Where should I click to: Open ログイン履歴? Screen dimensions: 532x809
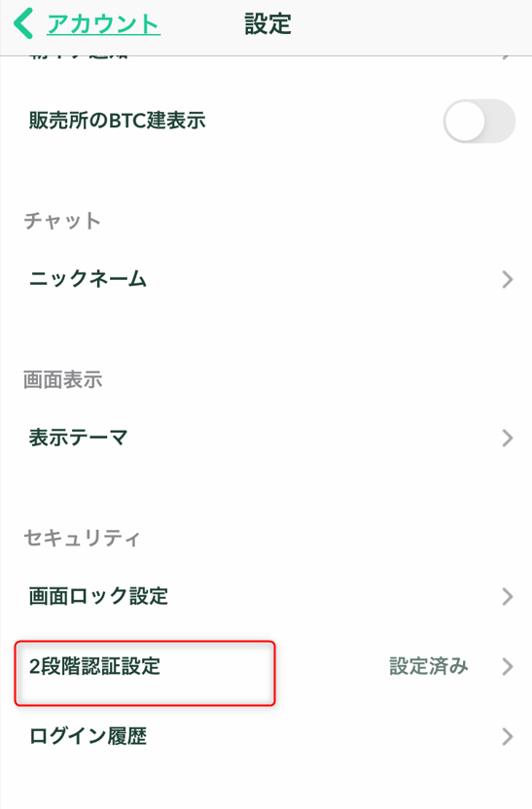(266, 736)
